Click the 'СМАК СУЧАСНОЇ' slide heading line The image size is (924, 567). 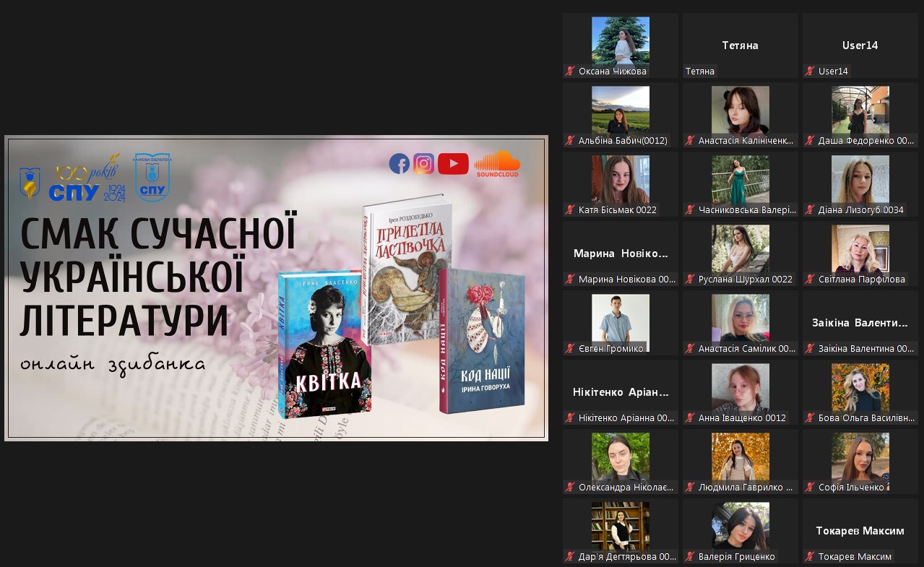click(158, 233)
